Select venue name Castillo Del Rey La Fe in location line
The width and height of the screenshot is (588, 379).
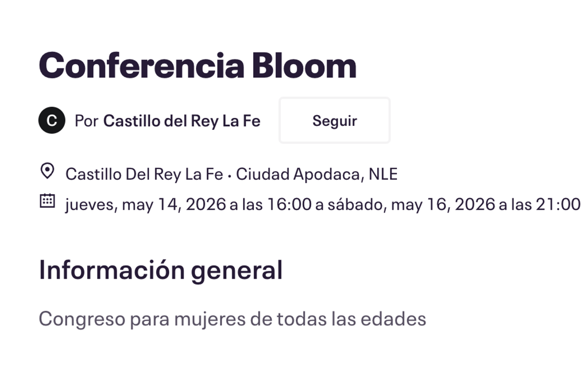point(144,174)
